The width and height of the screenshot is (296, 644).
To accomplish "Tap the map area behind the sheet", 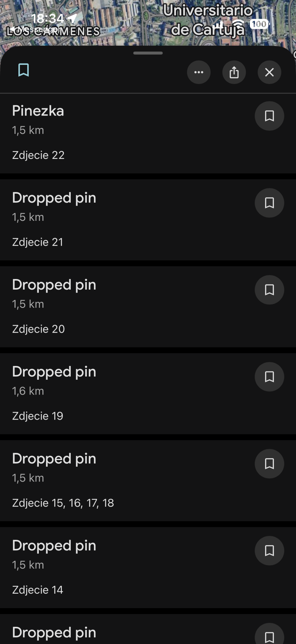I will click(132, 20).
